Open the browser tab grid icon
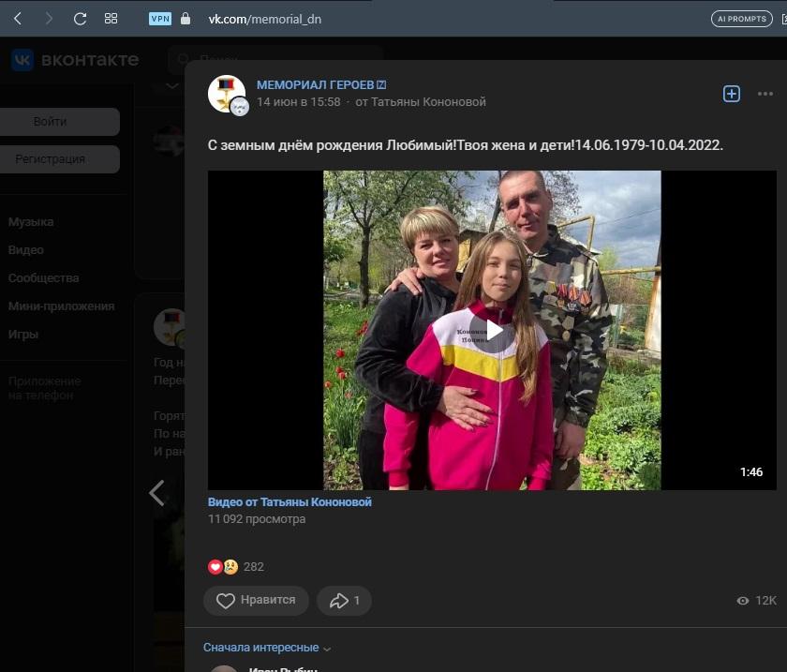Viewport: 787px width, 672px height. point(111,19)
